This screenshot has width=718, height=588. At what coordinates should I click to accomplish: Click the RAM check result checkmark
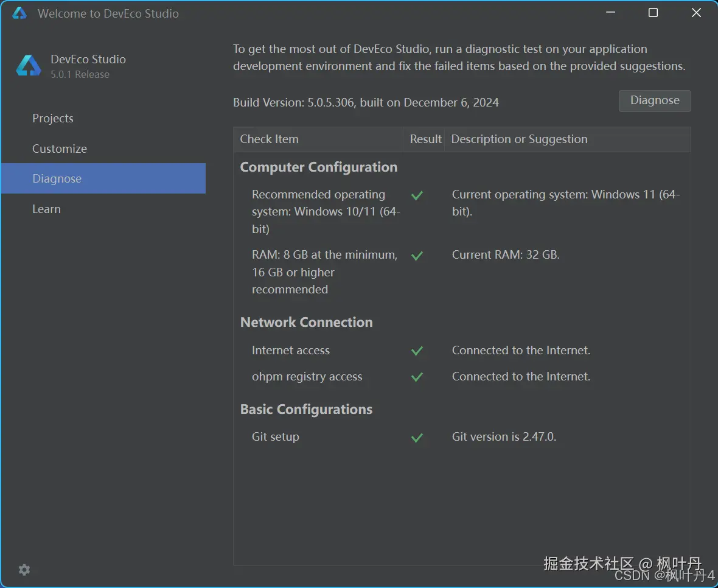click(x=417, y=256)
